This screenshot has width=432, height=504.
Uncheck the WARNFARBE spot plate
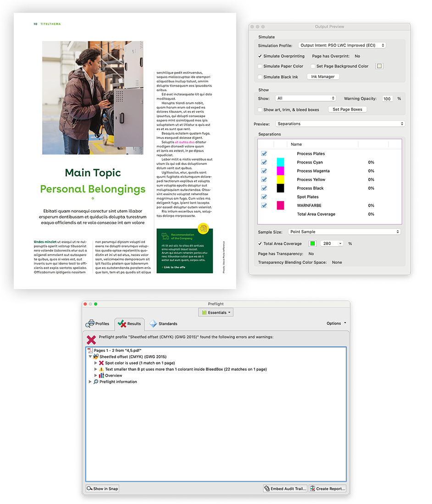click(x=264, y=205)
